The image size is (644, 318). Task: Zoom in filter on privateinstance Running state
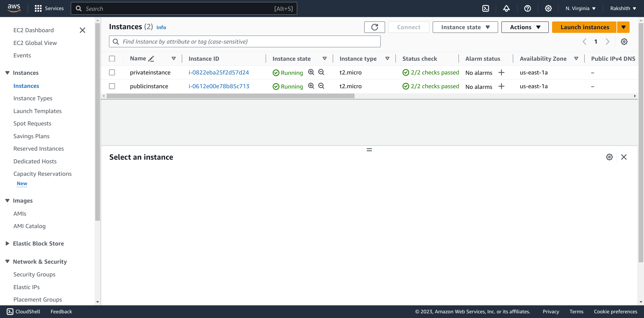pyautogui.click(x=311, y=72)
